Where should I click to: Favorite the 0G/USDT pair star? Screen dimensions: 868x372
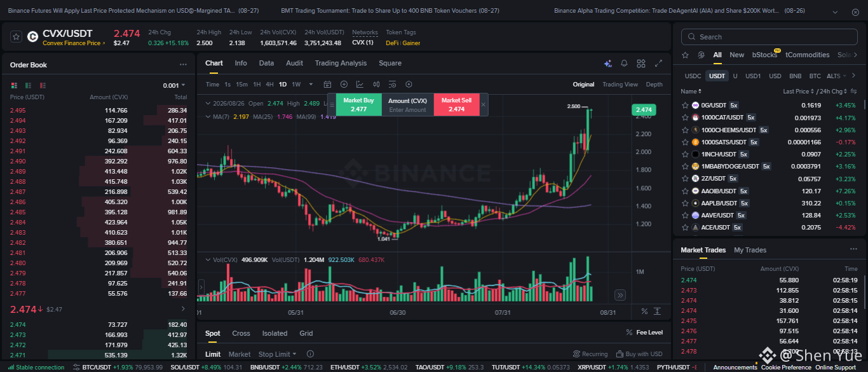tap(685, 106)
